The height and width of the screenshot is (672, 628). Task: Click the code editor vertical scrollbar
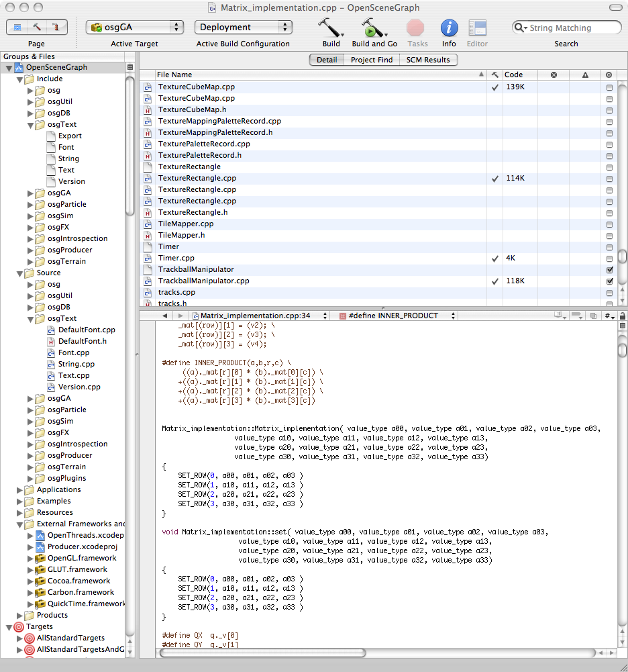[622, 470]
